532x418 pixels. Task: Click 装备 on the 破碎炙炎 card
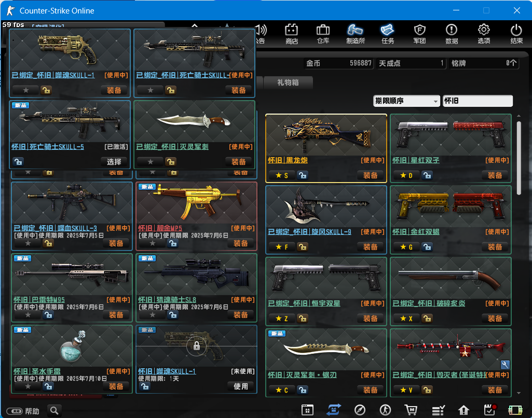pos(495,318)
